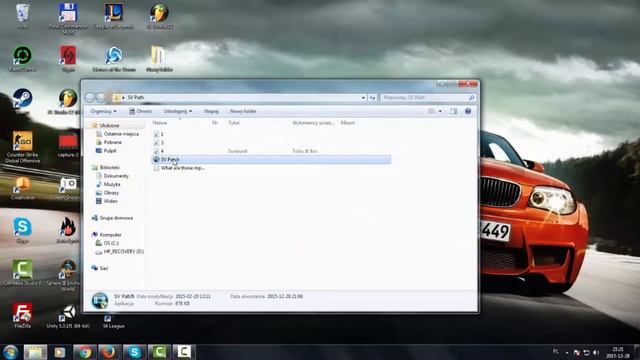640x360 pixels.
Task: Sort by the Tytuł column header
Action: [x=233, y=123]
